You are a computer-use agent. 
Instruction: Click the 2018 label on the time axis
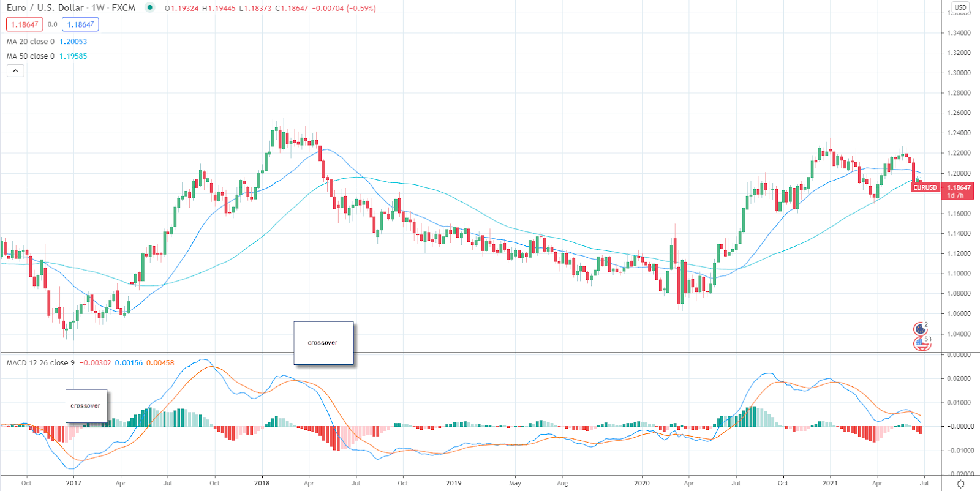pos(262,483)
